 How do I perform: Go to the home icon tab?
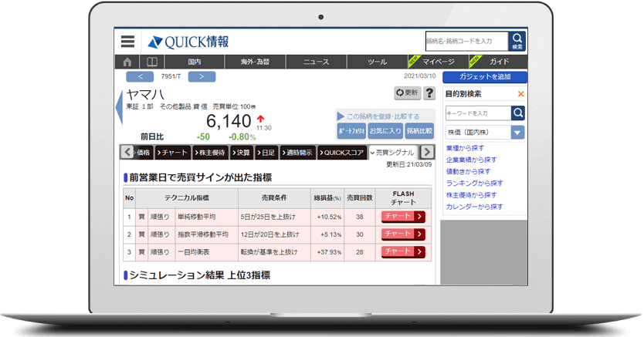pyautogui.click(x=127, y=62)
